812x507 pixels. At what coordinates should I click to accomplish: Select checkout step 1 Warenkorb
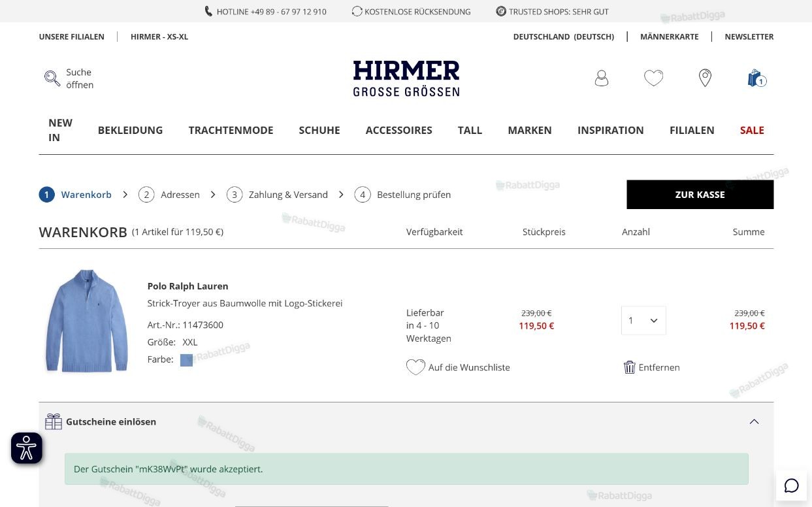[x=75, y=195]
